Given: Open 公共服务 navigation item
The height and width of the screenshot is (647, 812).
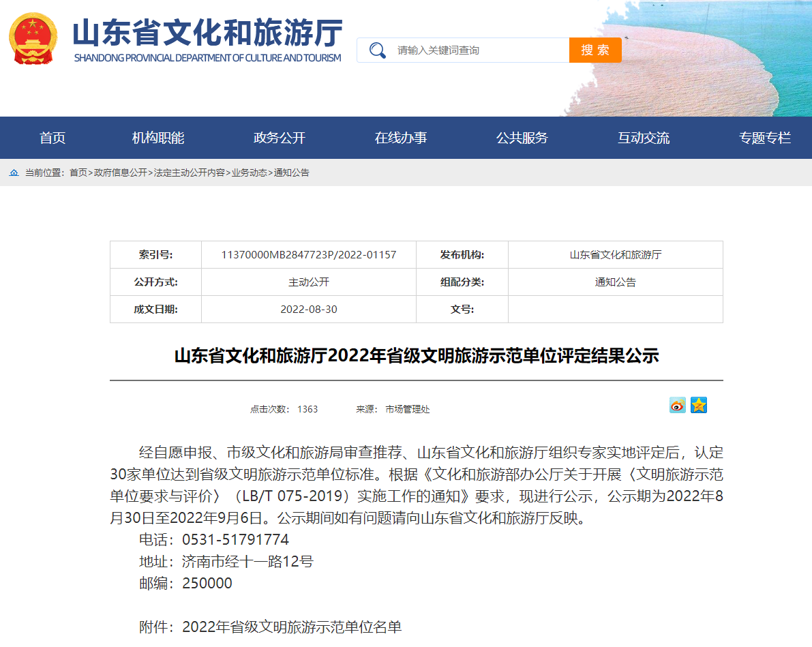Looking at the screenshot, I should point(522,138).
